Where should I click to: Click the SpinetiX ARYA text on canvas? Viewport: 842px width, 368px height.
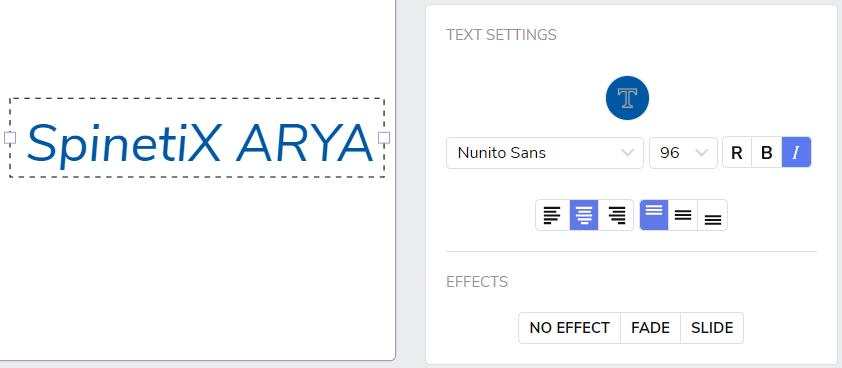(x=199, y=143)
